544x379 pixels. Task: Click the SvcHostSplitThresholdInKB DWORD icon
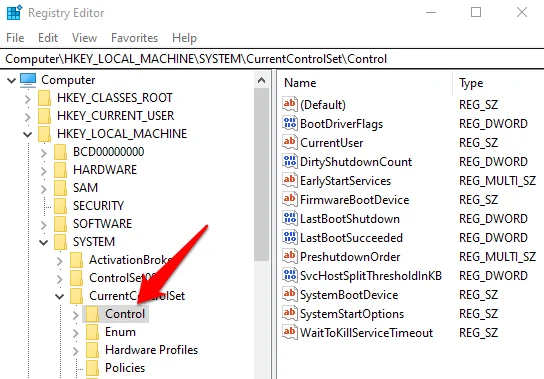point(290,275)
